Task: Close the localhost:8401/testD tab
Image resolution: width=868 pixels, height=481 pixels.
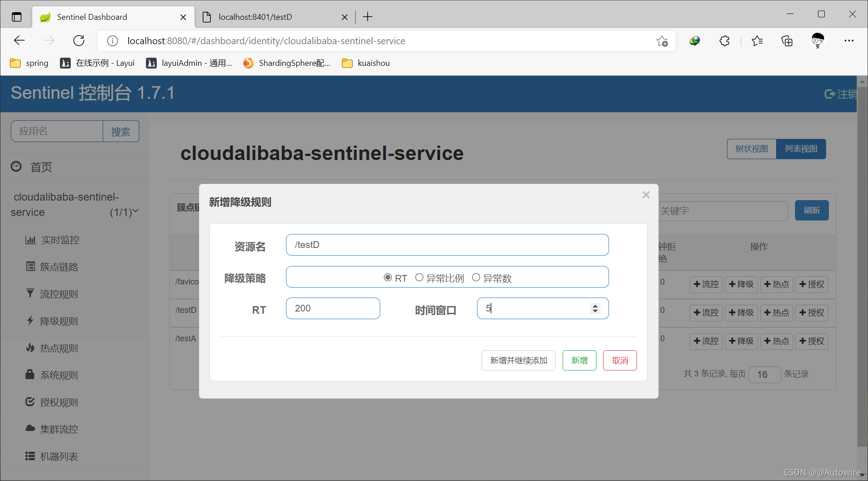Action: [345, 17]
